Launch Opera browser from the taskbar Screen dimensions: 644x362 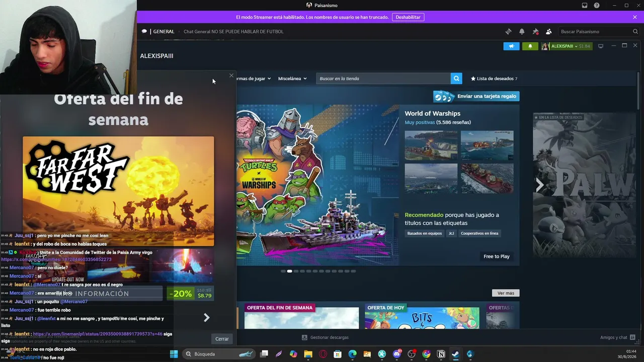(323, 354)
